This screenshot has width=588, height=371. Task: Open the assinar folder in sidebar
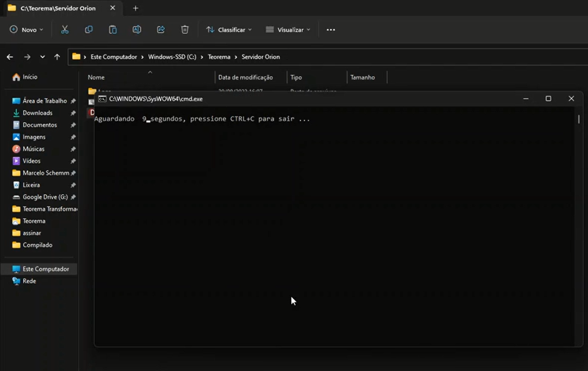[x=32, y=233]
